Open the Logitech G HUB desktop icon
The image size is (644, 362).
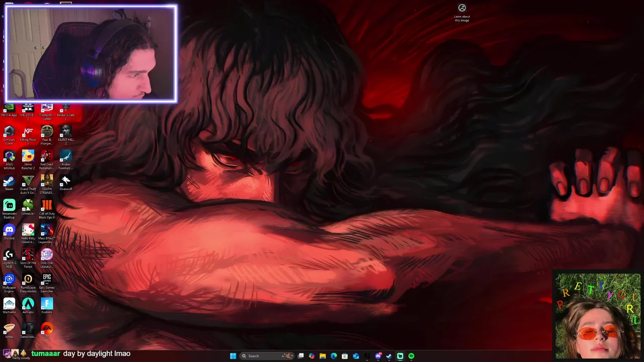[9, 258]
